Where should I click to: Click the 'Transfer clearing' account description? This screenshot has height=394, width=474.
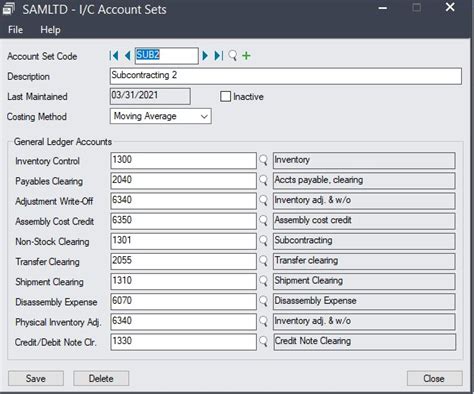tap(364, 261)
